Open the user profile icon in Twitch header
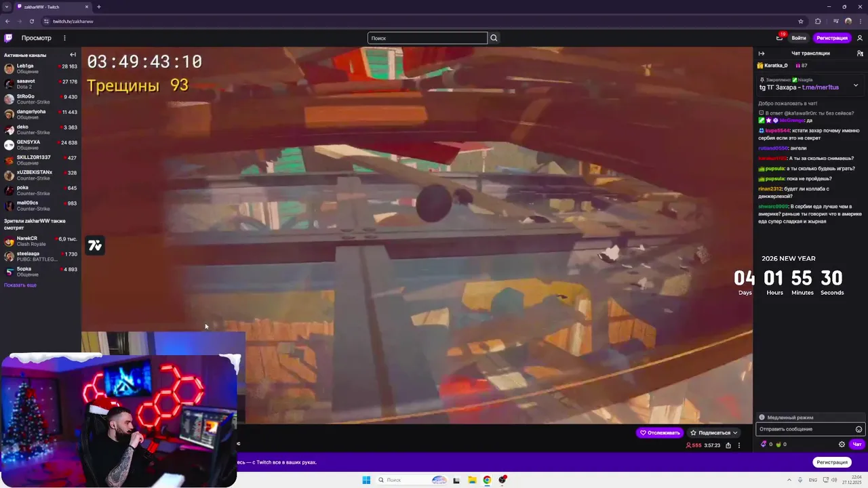Viewport: 868px width, 488px height. [860, 38]
